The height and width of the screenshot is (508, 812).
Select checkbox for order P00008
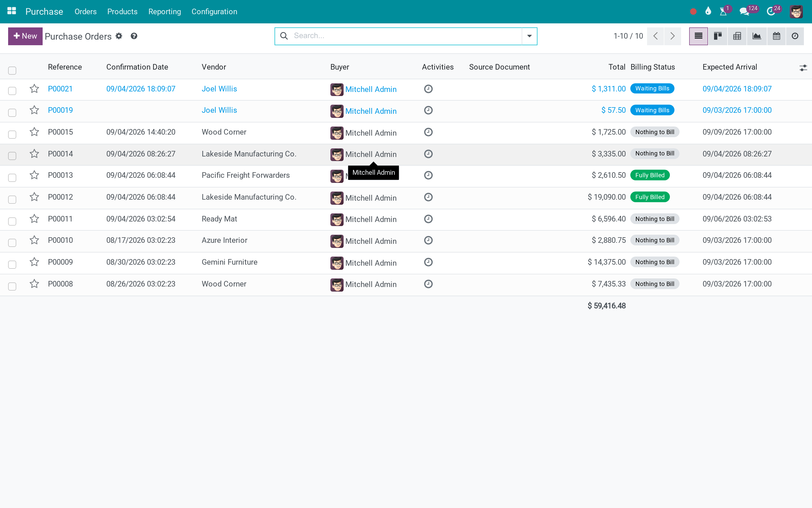[x=12, y=286]
